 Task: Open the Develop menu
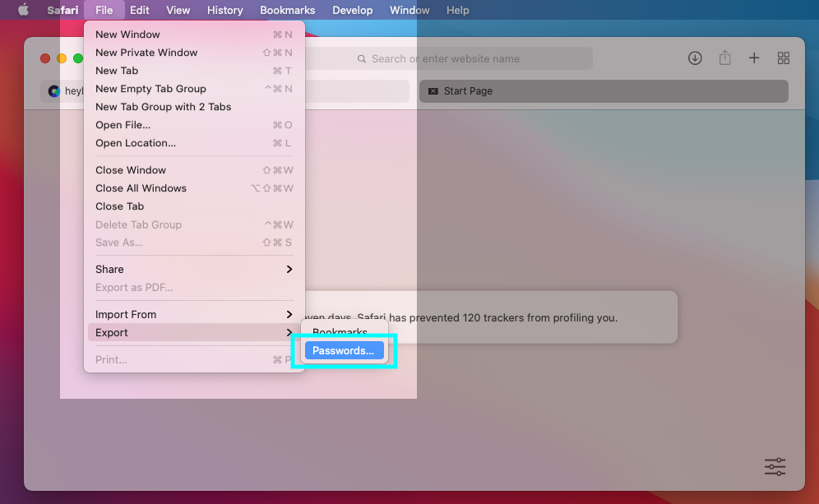point(352,10)
